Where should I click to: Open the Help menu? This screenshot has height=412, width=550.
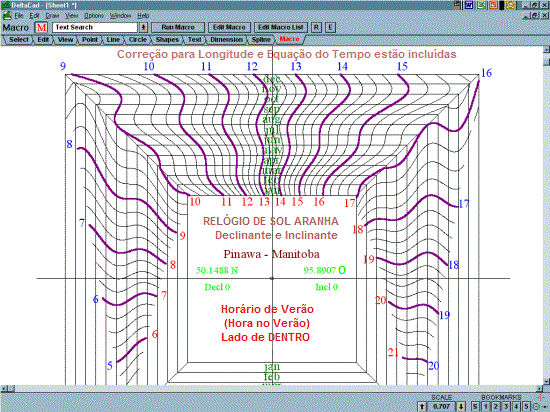tap(143, 16)
